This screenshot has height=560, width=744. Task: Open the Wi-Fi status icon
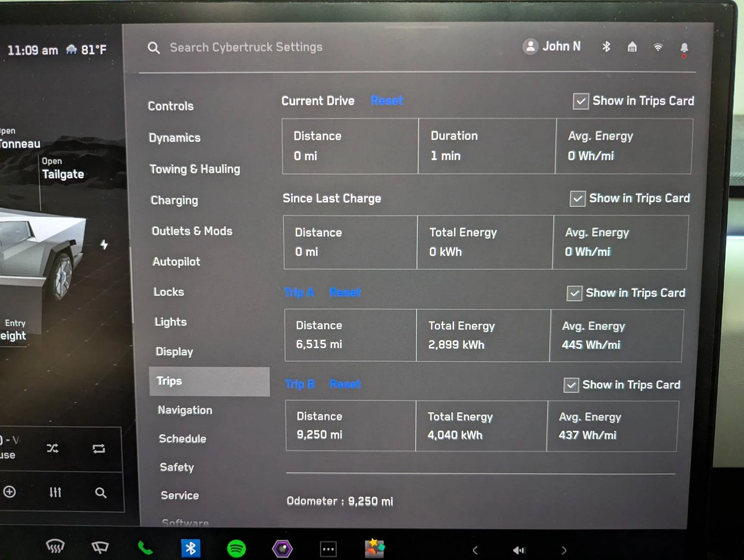click(x=658, y=47)
